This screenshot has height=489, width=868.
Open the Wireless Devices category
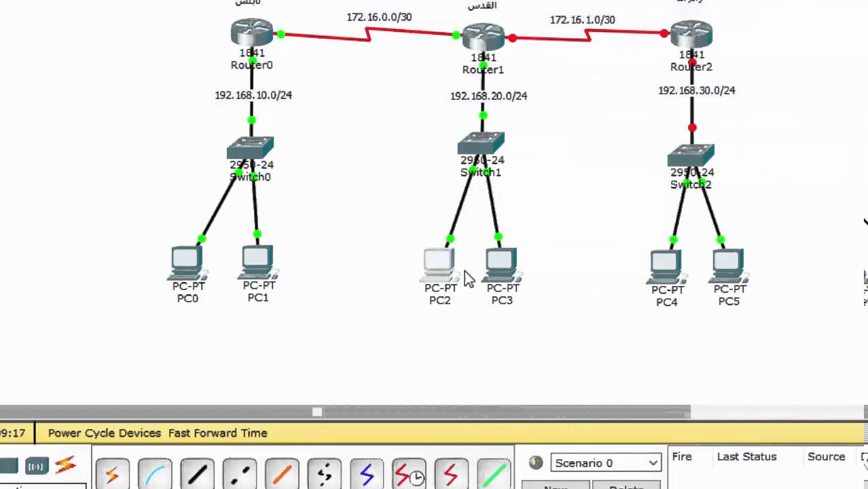[36, 467]
